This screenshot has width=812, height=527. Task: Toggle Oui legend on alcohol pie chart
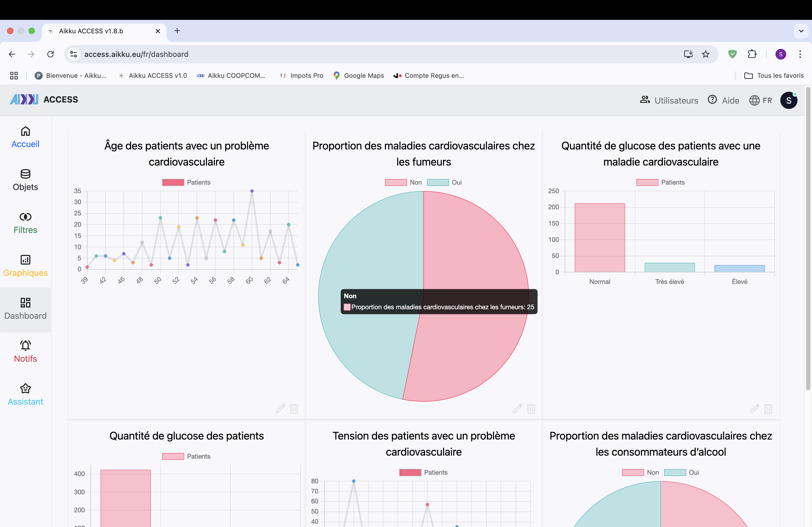click(681, 473)
